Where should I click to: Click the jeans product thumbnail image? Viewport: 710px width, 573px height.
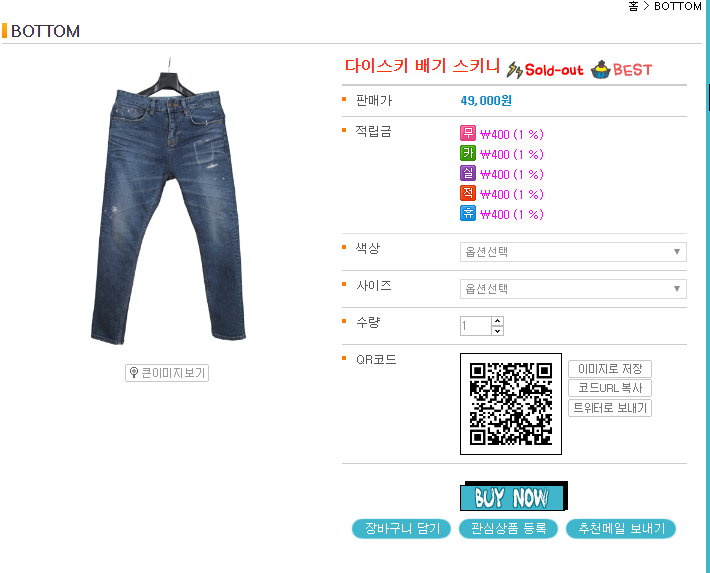168,202
